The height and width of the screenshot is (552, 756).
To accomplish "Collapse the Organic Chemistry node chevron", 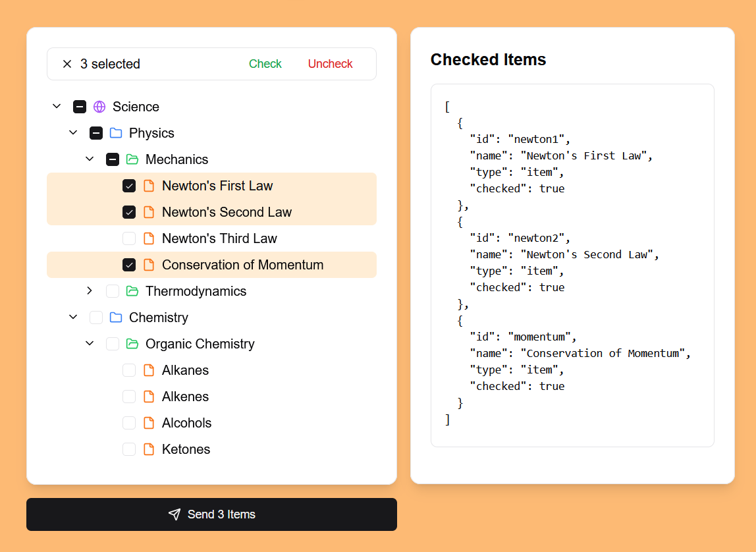I will tap(90, 343).
